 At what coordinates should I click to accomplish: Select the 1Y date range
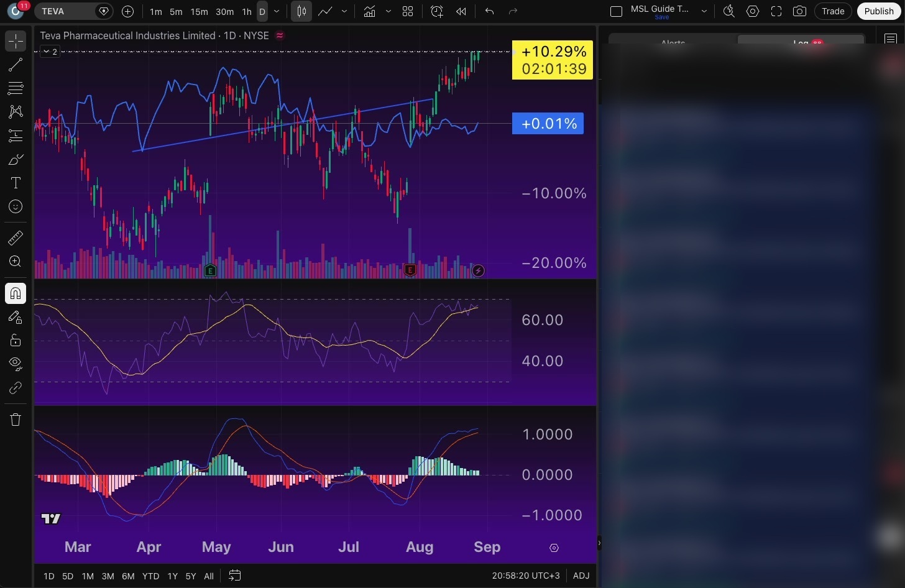[172, 576]
